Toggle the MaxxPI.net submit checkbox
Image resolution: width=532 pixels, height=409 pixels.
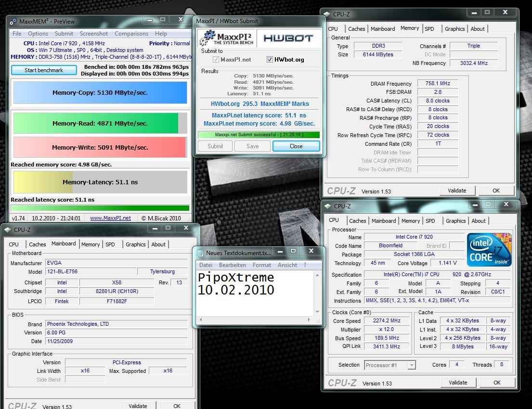point(215,59)
